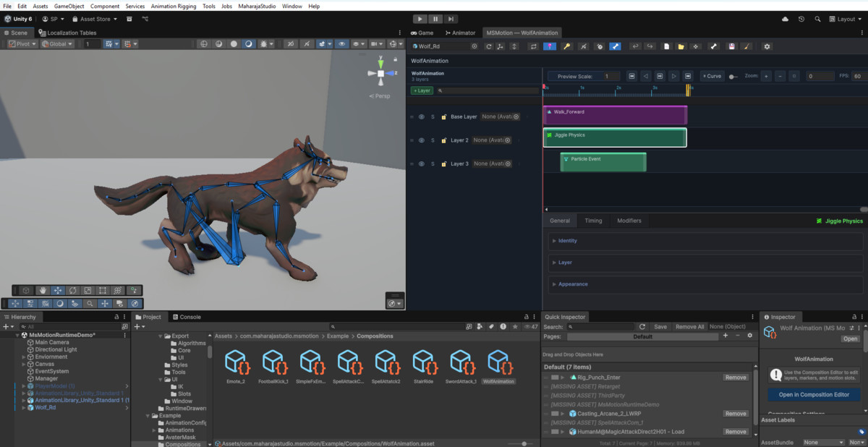
Task: Click the Unity Play button
Action: click(x=420, y=19)
